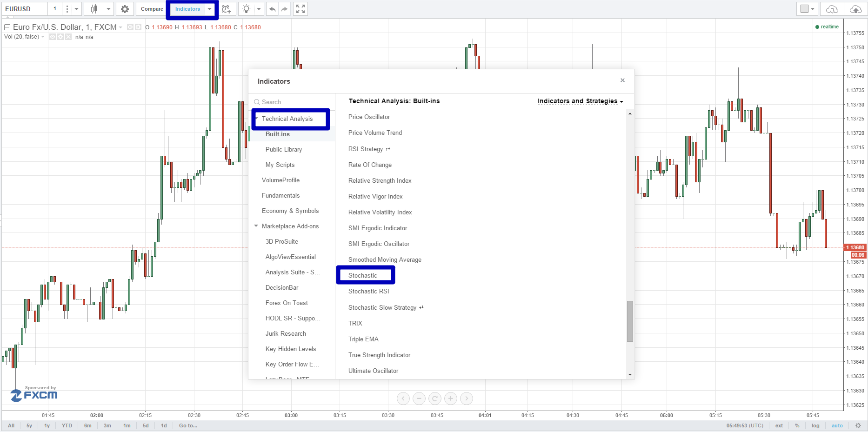Collapse Marketplace Add-ons section

pos(256,226)
